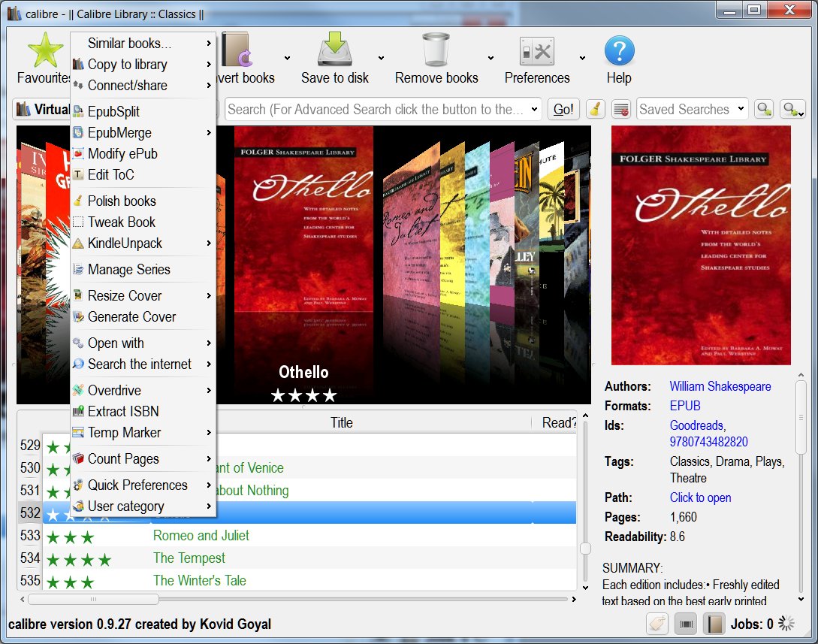Select EpubSplit from the context menu
The width and height of the screenshot is (818, 644).
[x=143, y=112]
